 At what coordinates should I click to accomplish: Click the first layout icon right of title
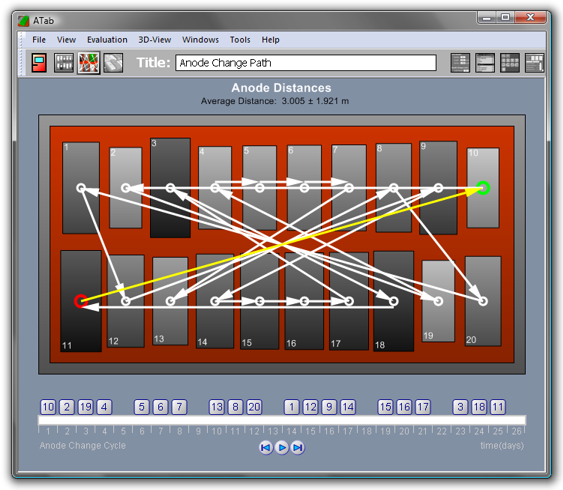460,63
